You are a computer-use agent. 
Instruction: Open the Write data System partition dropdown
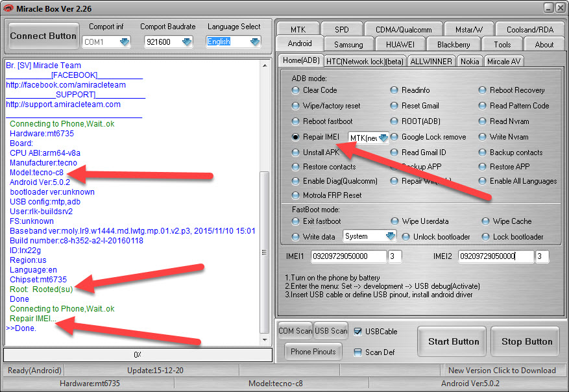(x=391, y=236)
